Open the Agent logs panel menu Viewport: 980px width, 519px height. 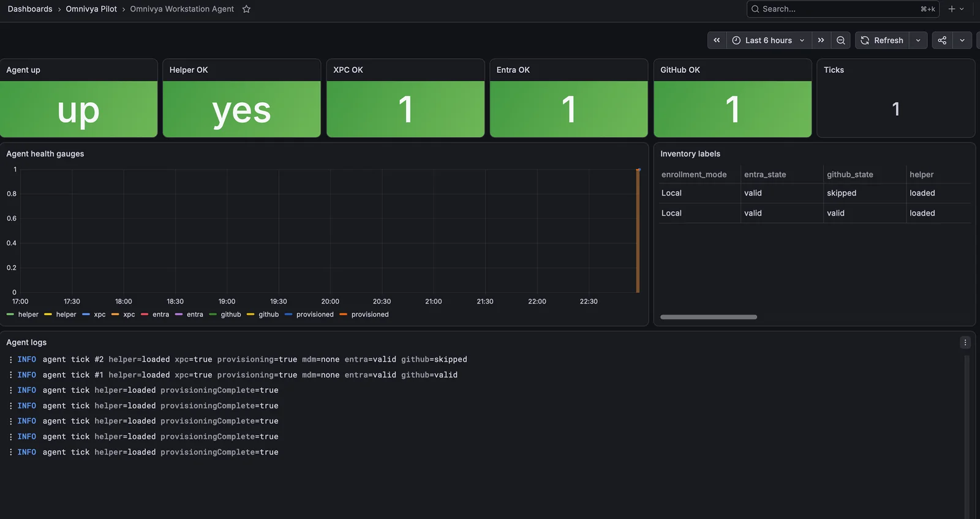965,343
